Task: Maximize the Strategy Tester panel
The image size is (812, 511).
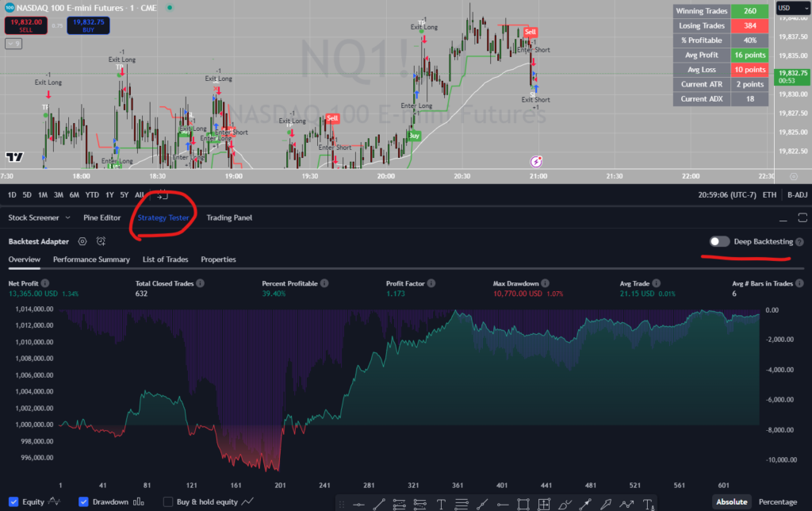Action: click(805, 217)
